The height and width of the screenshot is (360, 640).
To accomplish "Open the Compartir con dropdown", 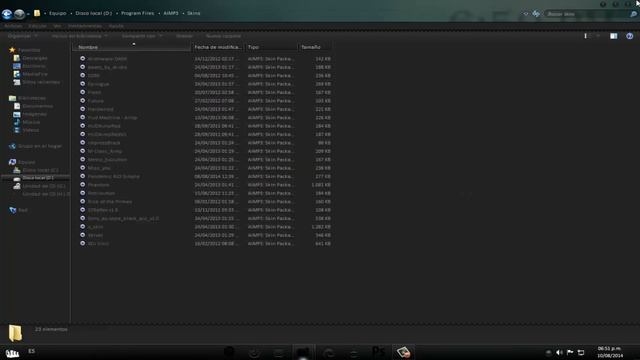I will [142, 36].
